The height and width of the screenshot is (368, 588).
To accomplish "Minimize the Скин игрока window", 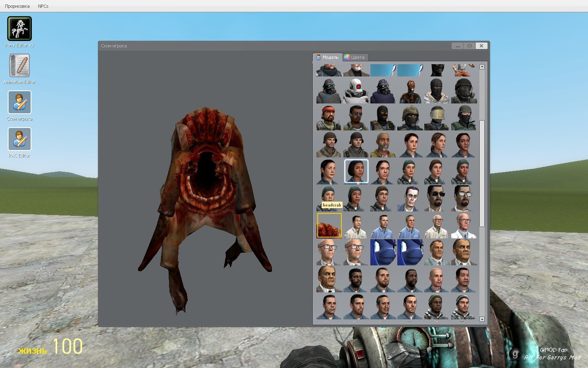I will (458, 46).
